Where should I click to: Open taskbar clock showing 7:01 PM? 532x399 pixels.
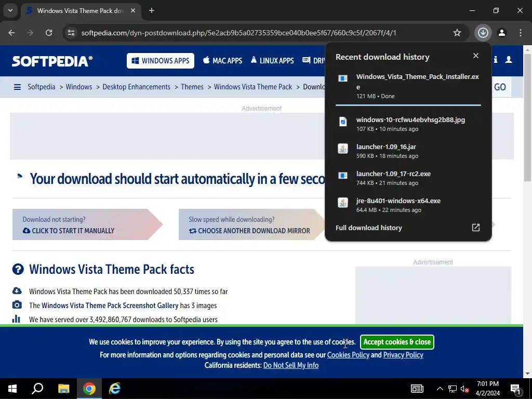(x=487, y=389)
